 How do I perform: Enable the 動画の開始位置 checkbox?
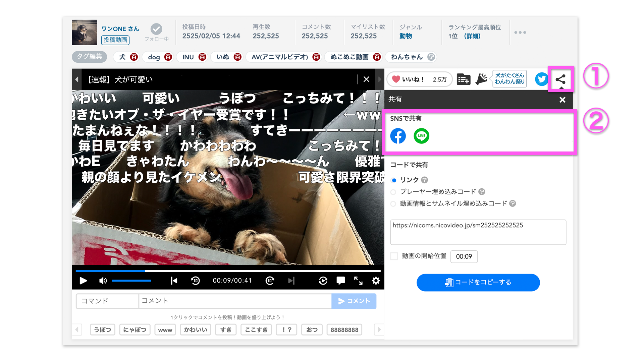click(394, 256)
